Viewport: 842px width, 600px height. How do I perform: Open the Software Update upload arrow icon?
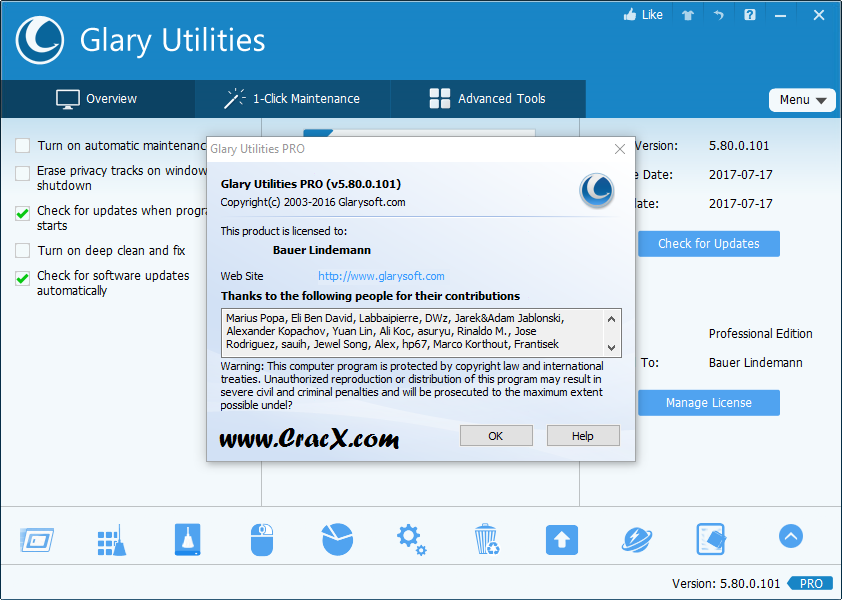coord(562,540)
